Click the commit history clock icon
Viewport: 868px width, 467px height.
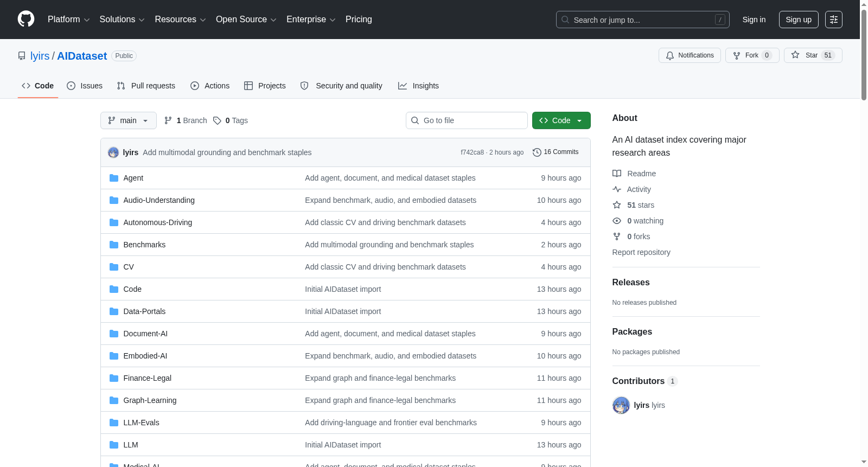(537, 152)
